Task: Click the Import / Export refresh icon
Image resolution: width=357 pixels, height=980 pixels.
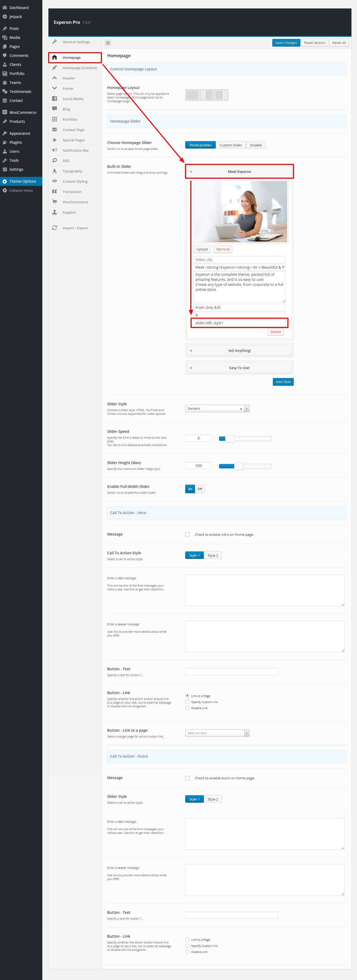Action: pyautogui.click(x=54, y=228)
